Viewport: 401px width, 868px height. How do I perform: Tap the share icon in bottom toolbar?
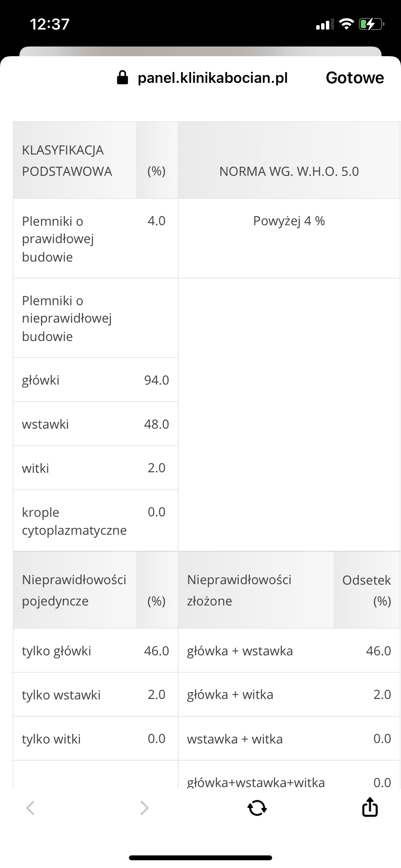tap(370, 807)
